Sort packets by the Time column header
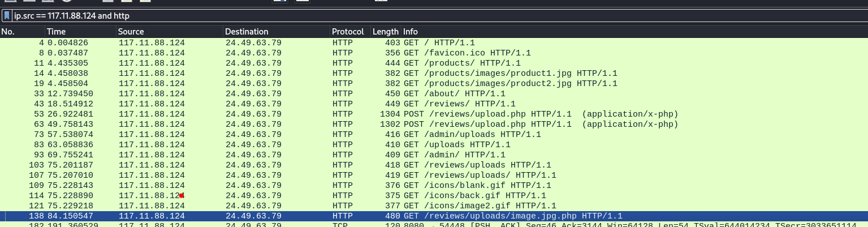The height and width of the screenshot is (227, 868). (80, 32)
